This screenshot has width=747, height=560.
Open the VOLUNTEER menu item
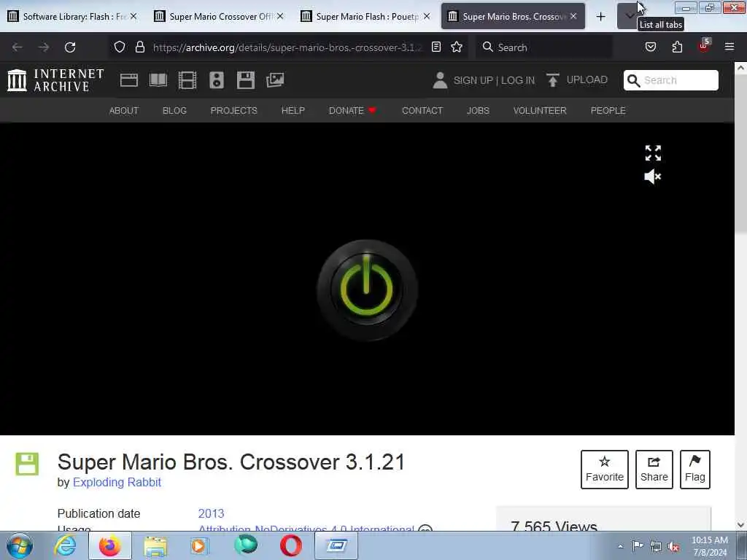point(540,111)
